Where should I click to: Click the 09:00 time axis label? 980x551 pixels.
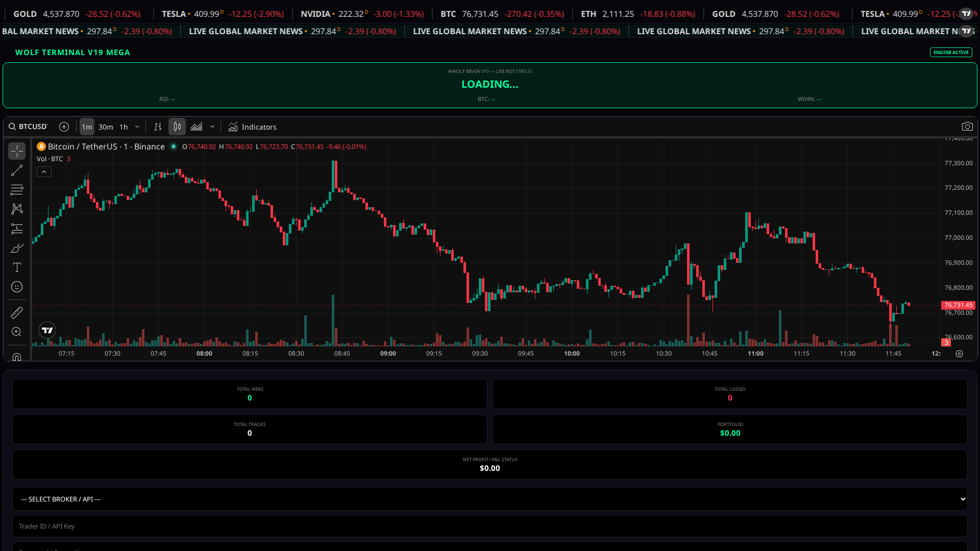[388, 354]
